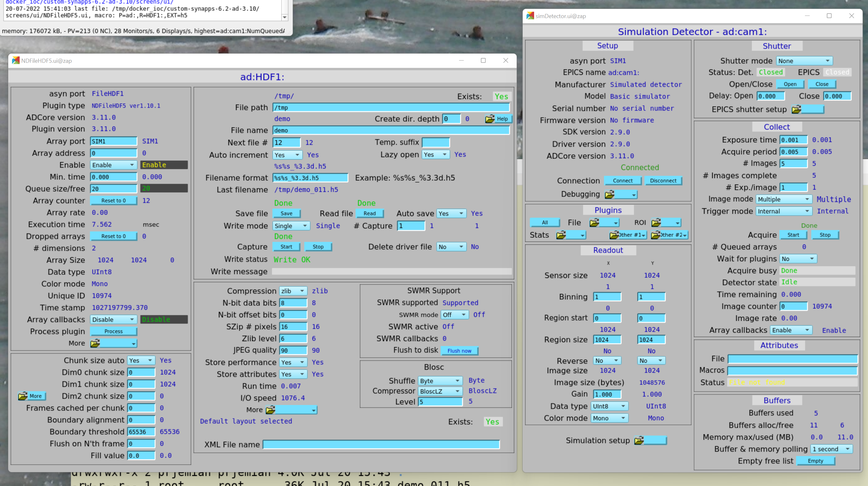Toggle Auto save to No
Screen dimensions: 868x486
click(x=451, y=213)
